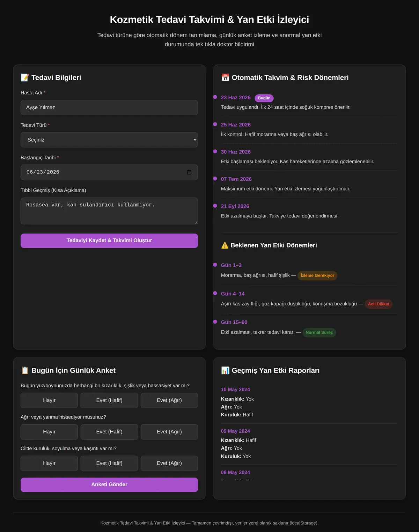The image size is (419, 532).
Task: Click Tedaviyi Kaydet & Takvimi Oluştur button
Action: tap(109, 241)
